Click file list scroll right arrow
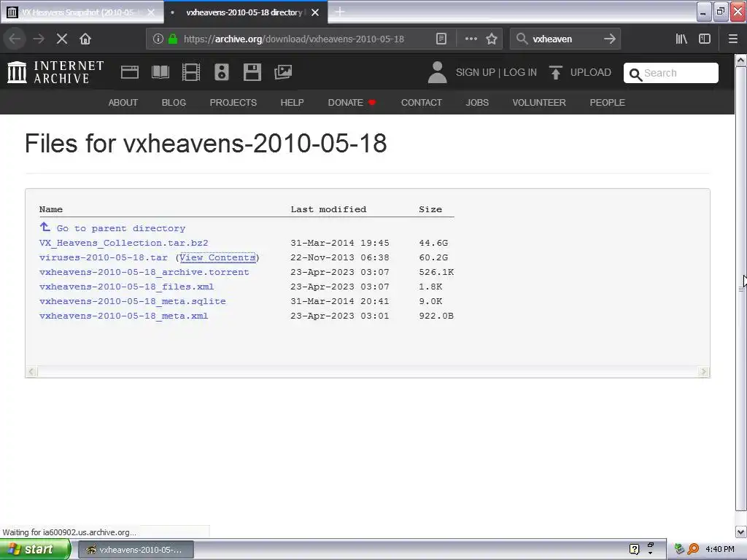 [704, 371]
